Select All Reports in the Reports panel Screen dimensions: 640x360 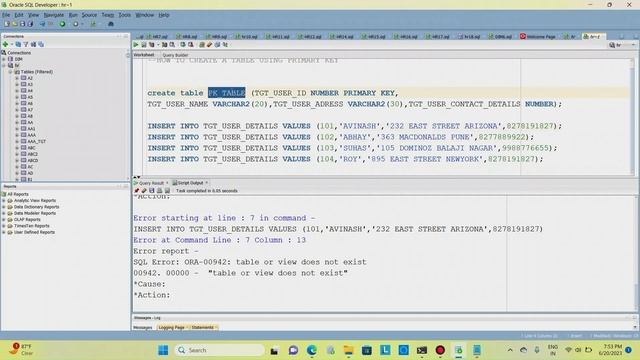18,194
